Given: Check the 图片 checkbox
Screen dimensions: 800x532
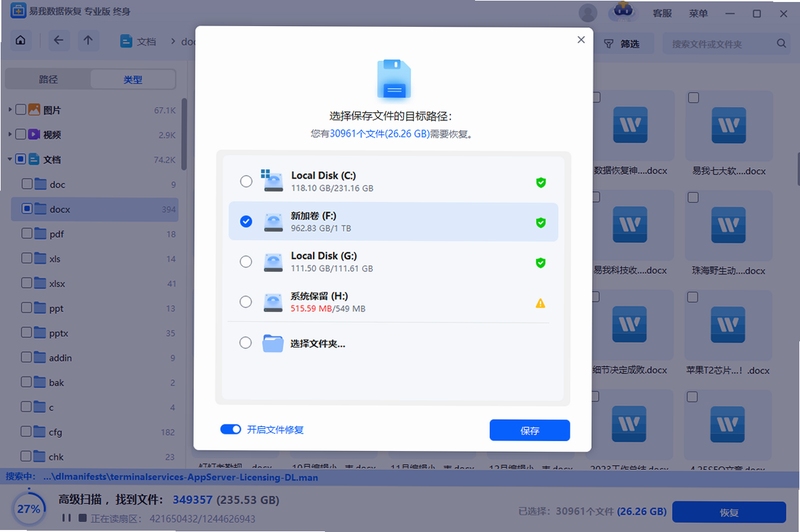Looking at the screenshot, I should tap(20, 109).
